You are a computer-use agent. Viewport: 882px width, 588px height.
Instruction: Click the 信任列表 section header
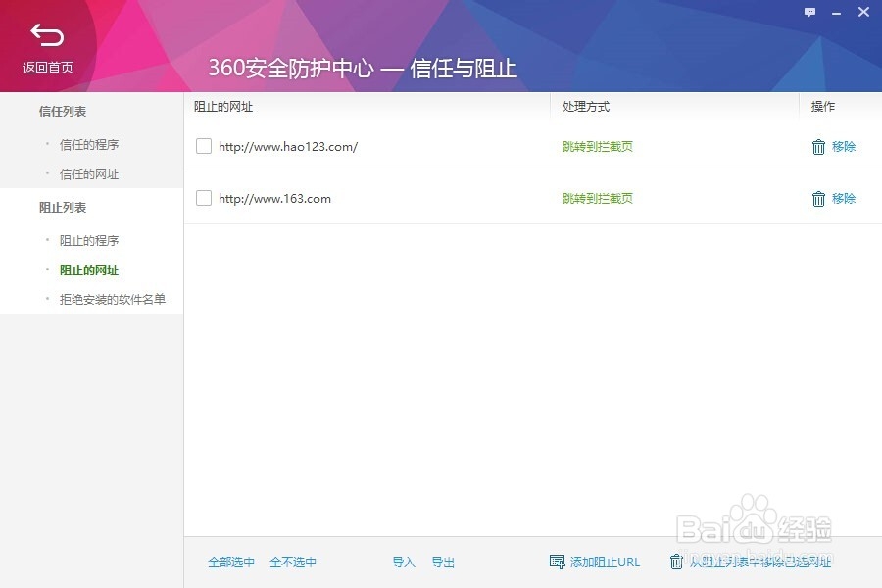[x=63, y=112]
